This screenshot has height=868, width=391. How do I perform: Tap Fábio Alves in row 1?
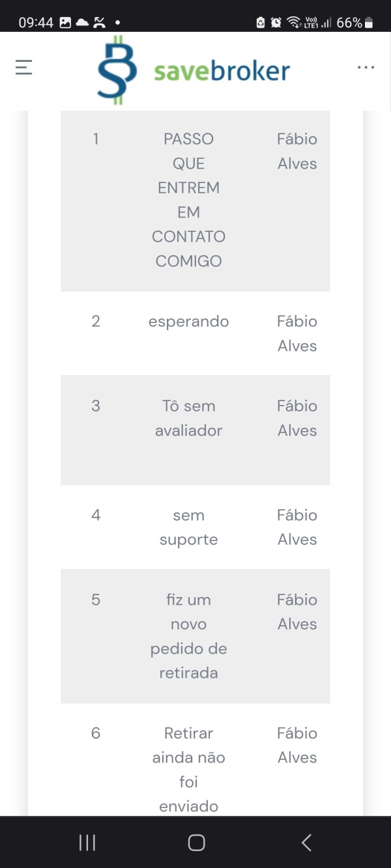click(x=297, y=151)
